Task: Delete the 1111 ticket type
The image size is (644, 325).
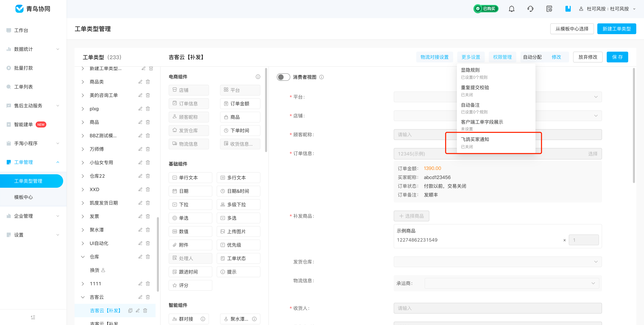Action: coord(148,283)
